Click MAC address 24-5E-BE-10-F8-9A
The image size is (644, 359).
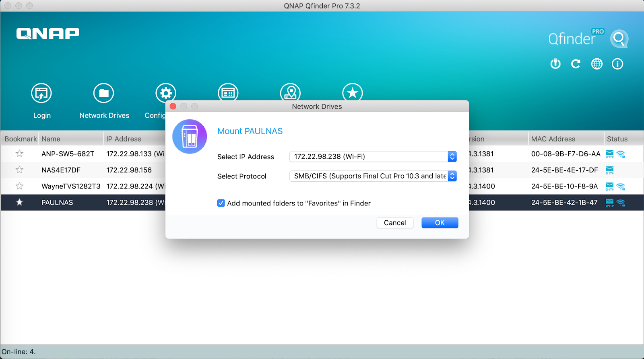pos(564,186)
